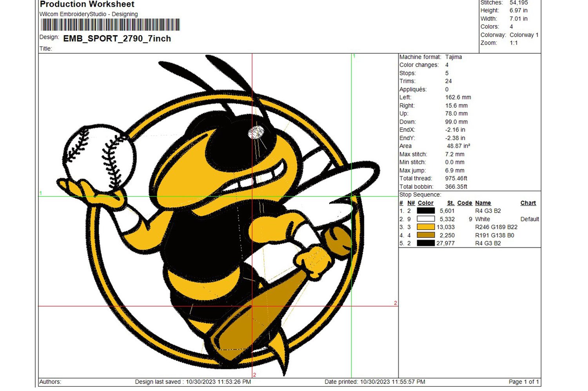The height and width of the screenshot is (391, 588).
Task: Click the "Title:" field label
Action: 45,49
